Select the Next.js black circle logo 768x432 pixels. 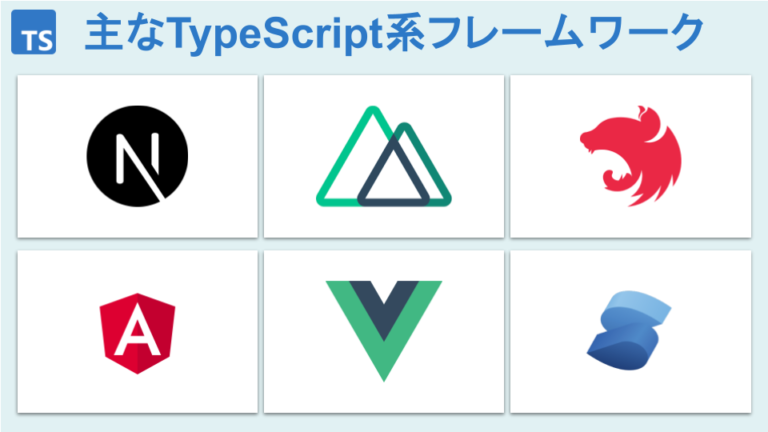pos(137,156)
